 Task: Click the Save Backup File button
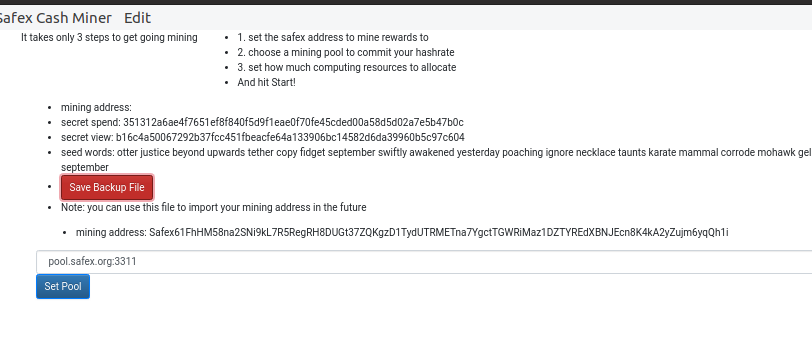click(x=107, y=187)
